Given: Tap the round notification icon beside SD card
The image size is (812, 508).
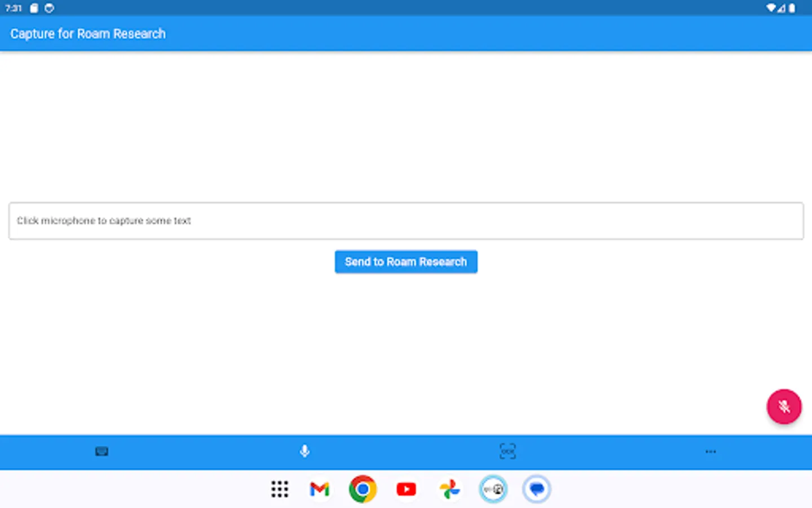Looking at the screenshot, I should (x=49, y=8).
